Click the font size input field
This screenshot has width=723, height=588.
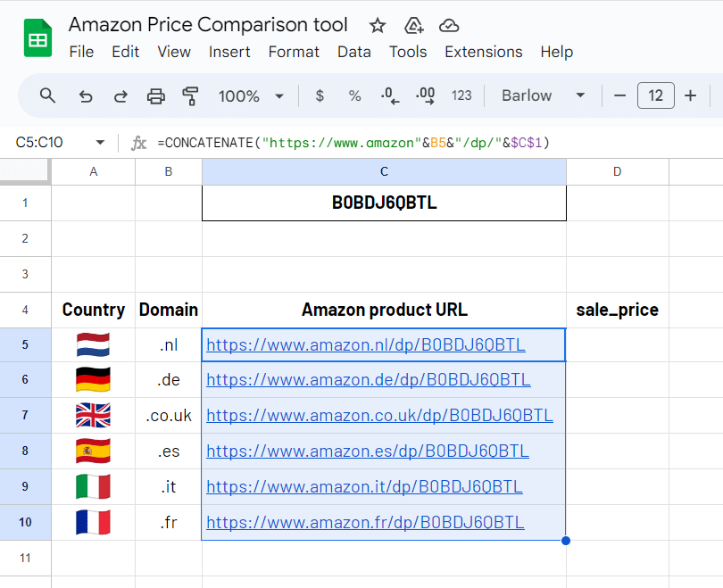655,95
